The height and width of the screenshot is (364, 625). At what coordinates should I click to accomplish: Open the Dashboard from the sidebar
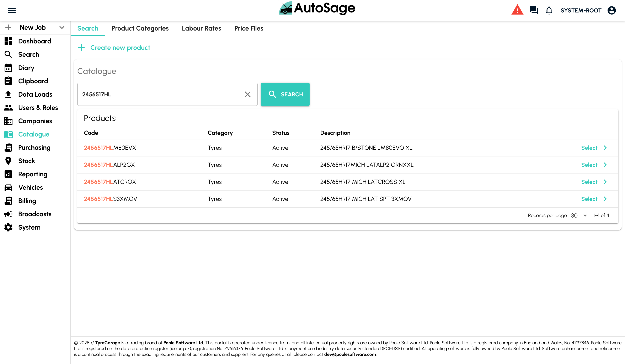point(35,41)
